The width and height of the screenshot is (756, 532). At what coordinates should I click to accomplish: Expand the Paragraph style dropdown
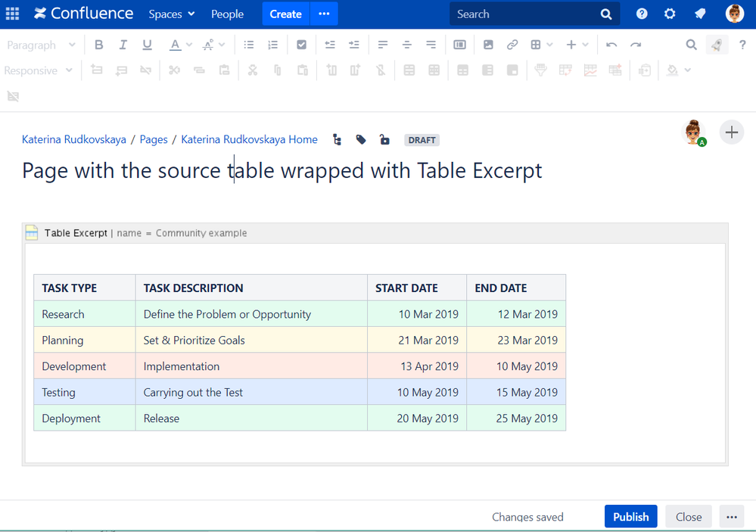pos(41,45)
